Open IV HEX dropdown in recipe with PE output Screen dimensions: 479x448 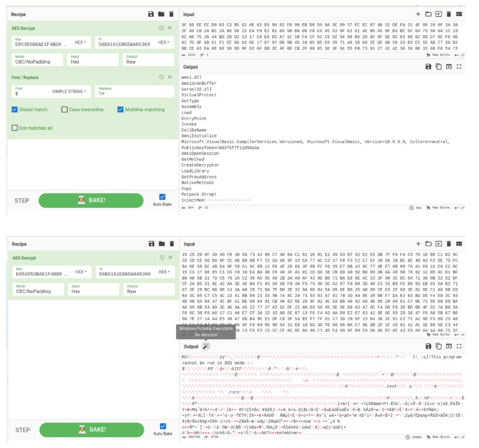click(162, 274)
